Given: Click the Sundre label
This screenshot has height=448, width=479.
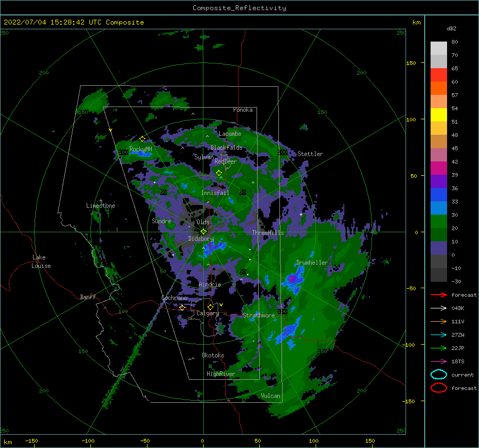Looking at the screenshot, I should (x=161, y=221).
